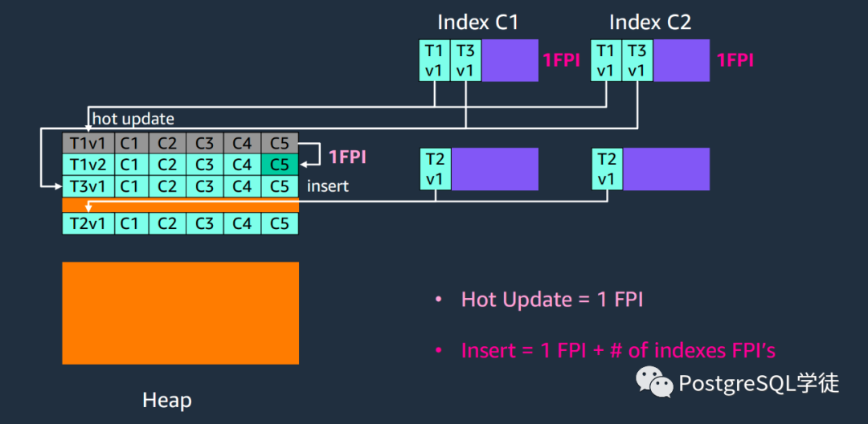Click the "Index C2" heading
Viewport: 868px width, 424px height.
click(x=650, y=22)
